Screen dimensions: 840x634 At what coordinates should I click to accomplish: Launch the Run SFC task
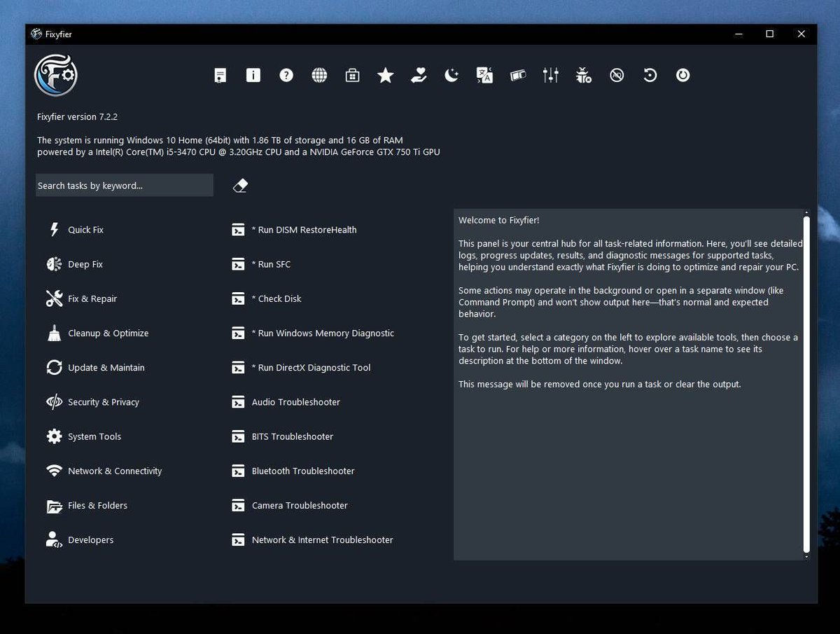(x=261, y=264)
